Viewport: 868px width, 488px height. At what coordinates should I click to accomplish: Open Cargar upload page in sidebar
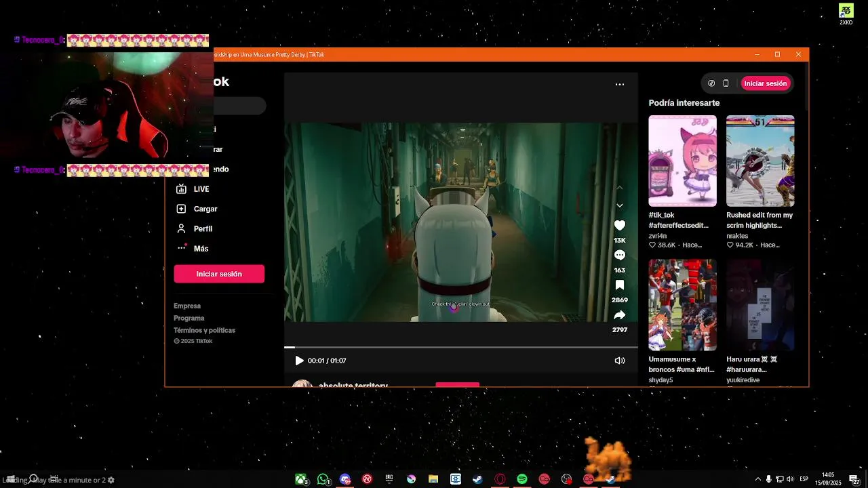205,209
